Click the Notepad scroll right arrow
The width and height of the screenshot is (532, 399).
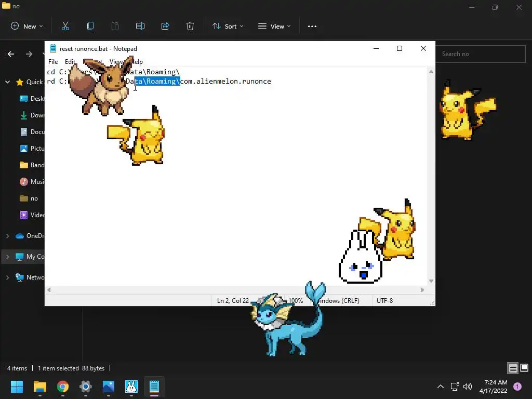coord(422,290)
